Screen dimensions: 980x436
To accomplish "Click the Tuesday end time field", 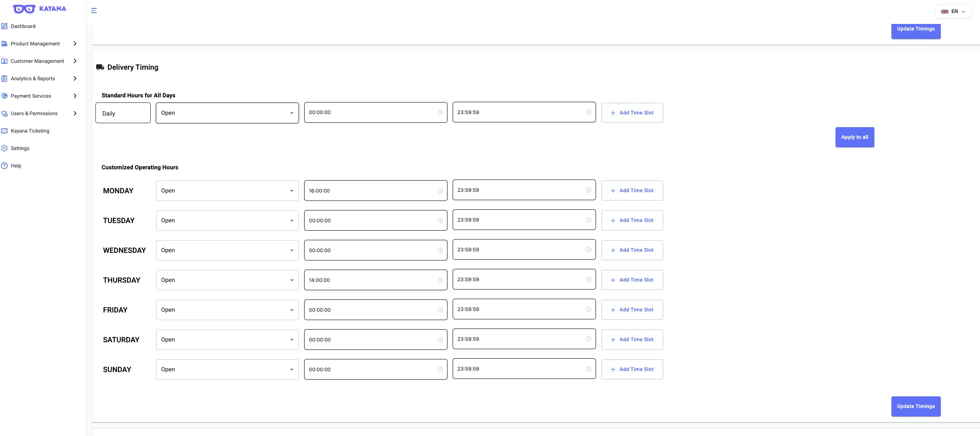I will [524, 220].
